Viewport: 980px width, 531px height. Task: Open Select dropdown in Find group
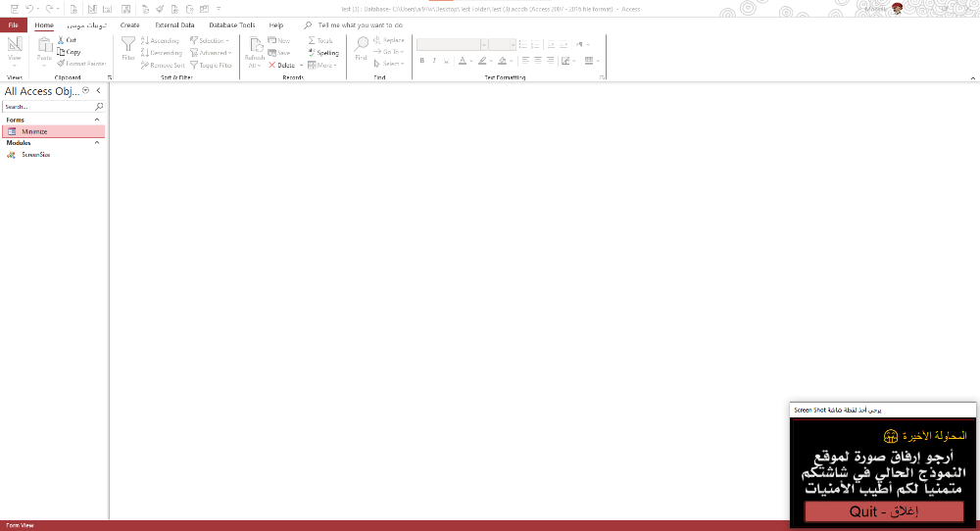(x=389, y=64)
